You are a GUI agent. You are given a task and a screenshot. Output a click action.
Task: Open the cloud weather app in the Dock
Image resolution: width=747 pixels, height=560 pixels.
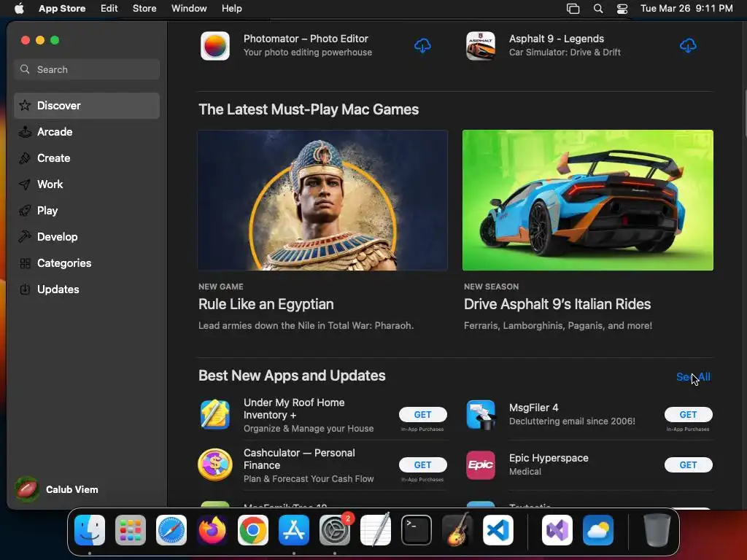[598, 530]
